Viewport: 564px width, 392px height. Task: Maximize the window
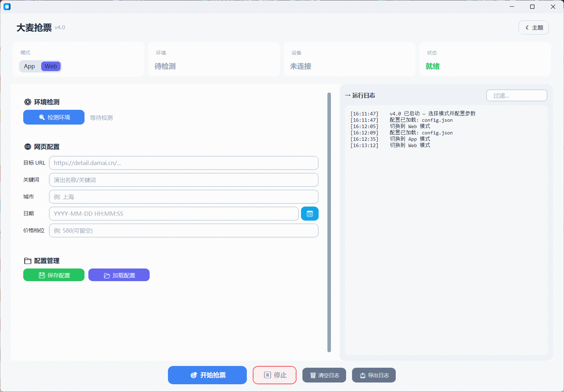(x=532, y=7)
